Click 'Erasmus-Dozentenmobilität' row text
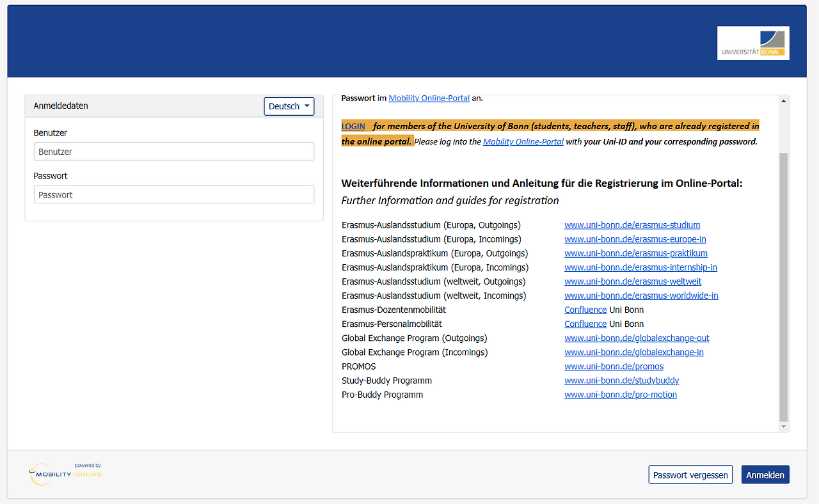819x504 pixels. (x=394, y=310)
